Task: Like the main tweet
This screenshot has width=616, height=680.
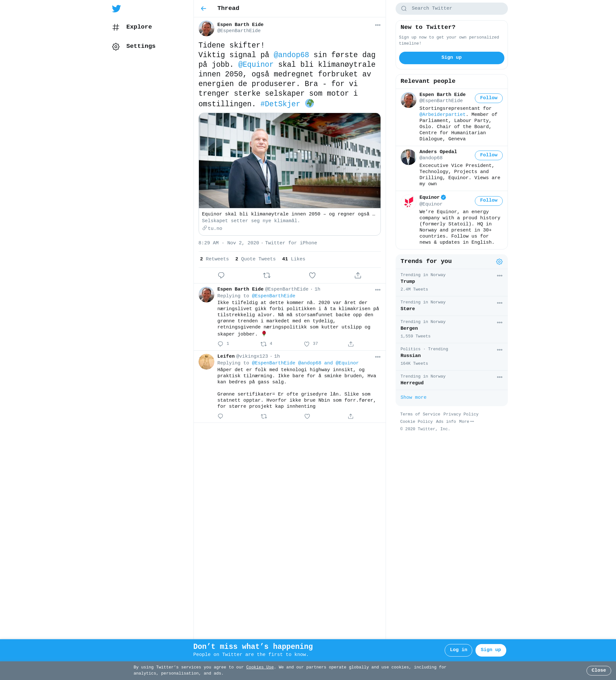Action: (312, 275)
